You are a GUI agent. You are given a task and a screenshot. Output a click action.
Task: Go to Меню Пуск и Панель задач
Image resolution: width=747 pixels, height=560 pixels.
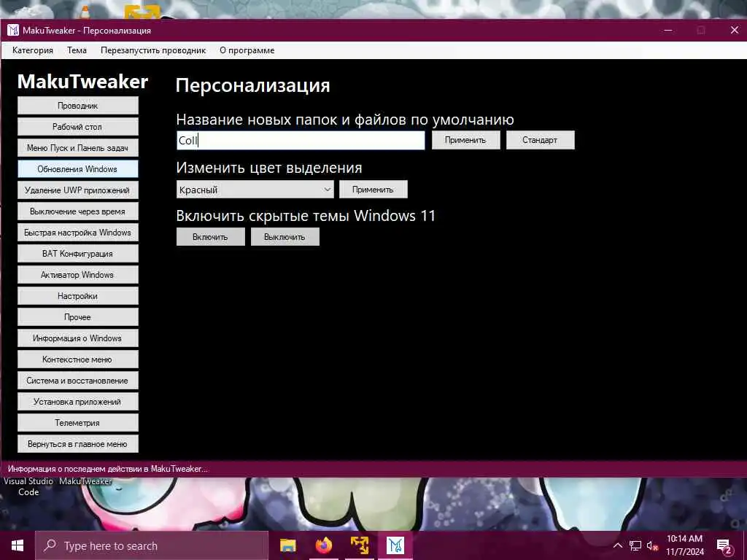(x=77, y=147)
